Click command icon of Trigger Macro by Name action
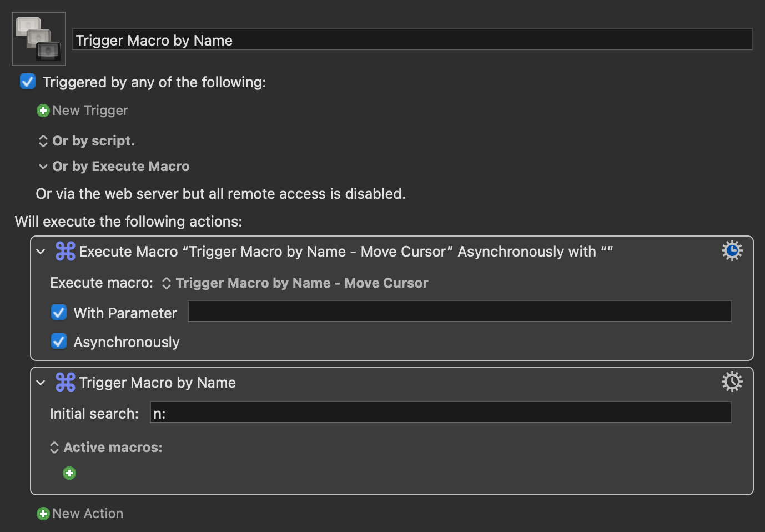The image size is (765, 532). click(66, 383)
